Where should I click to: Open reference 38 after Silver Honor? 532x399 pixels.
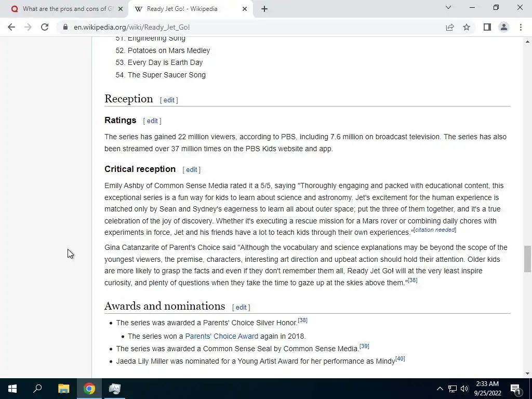point(303,320)
